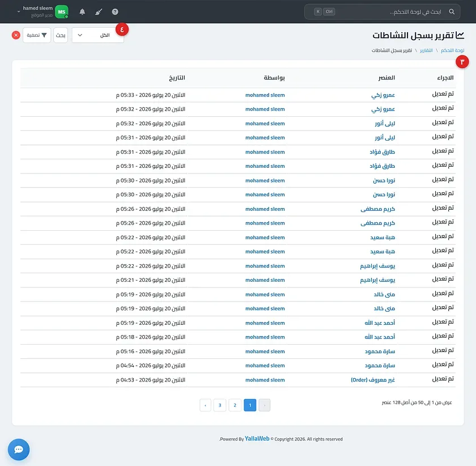Viewport: 476px width, 466px height.
Task: Click the التاريخ column header
Action: point(177,78)
